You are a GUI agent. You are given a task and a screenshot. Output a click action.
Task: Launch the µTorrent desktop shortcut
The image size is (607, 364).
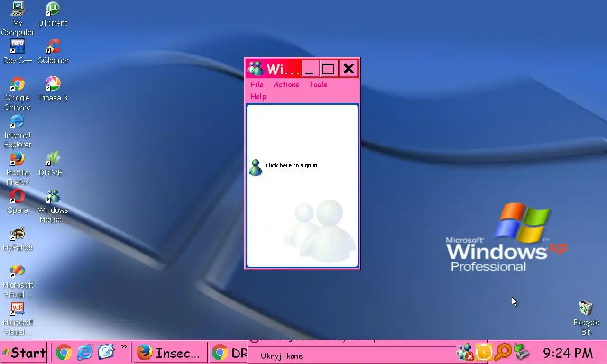(x=53, y=14)
